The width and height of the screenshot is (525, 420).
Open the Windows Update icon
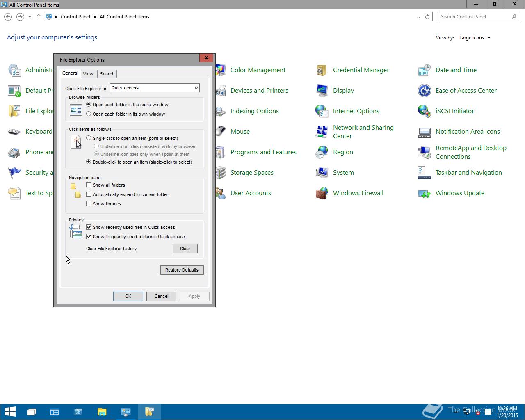point(424,193)
